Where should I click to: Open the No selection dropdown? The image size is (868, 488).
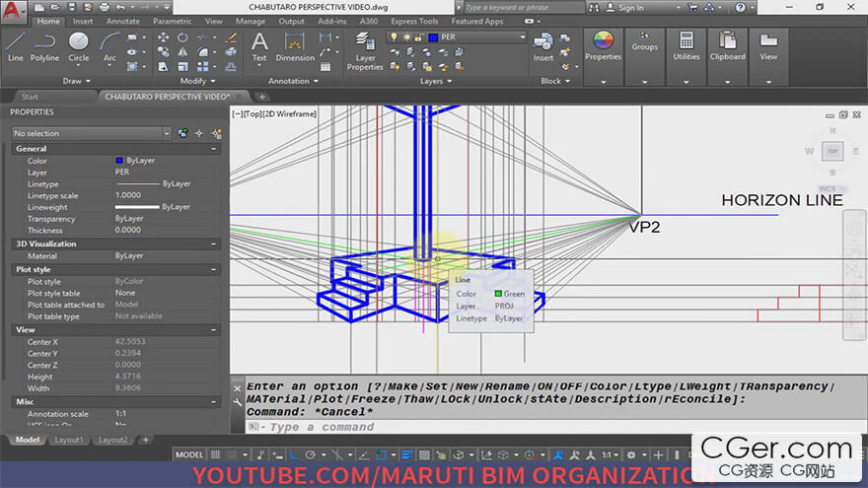(91, 133)
